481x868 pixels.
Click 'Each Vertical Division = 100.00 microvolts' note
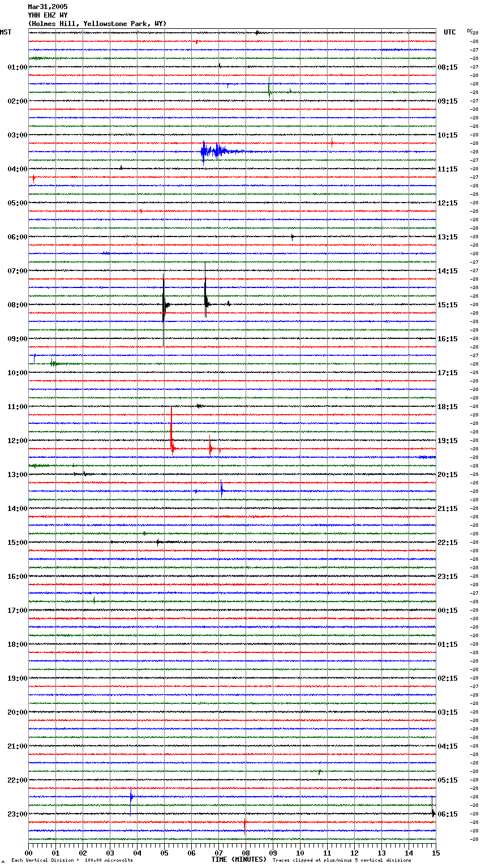click(x=72, y=861)
